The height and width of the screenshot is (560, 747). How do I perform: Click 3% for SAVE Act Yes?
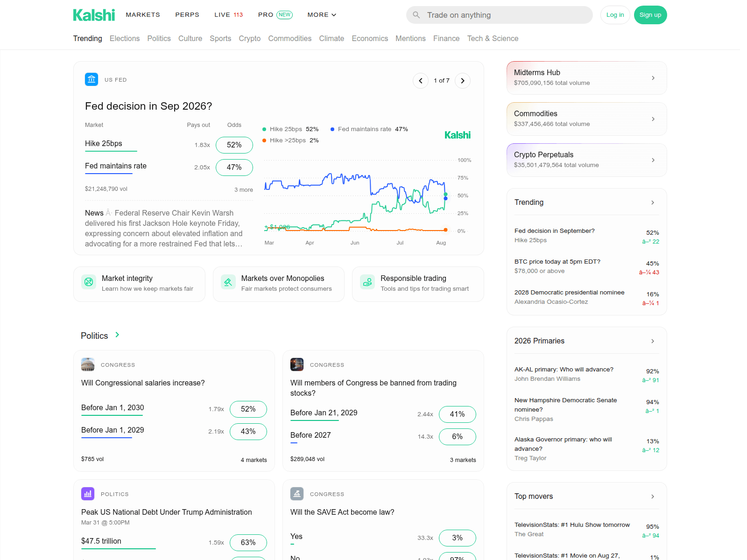[458, 538]
